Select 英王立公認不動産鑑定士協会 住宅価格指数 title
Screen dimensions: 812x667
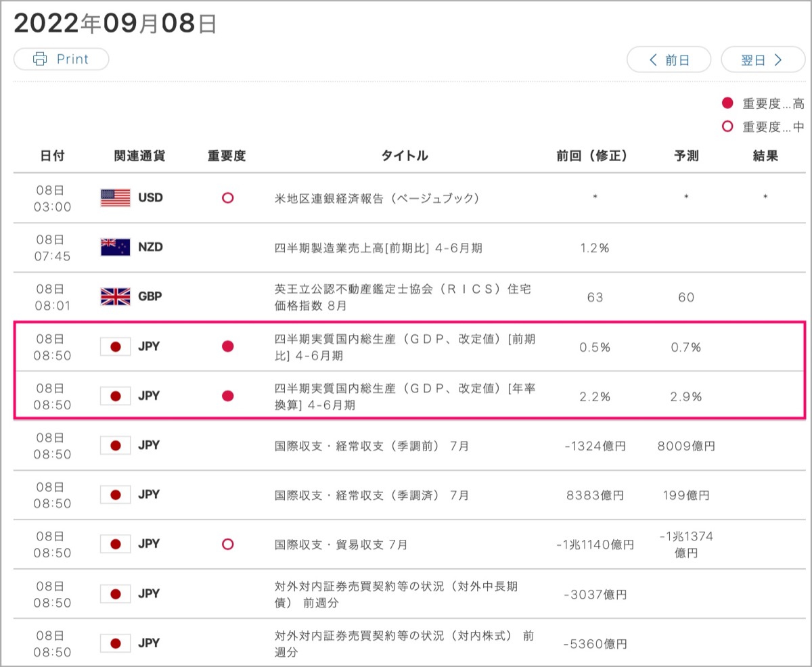[x=403, y=297]
